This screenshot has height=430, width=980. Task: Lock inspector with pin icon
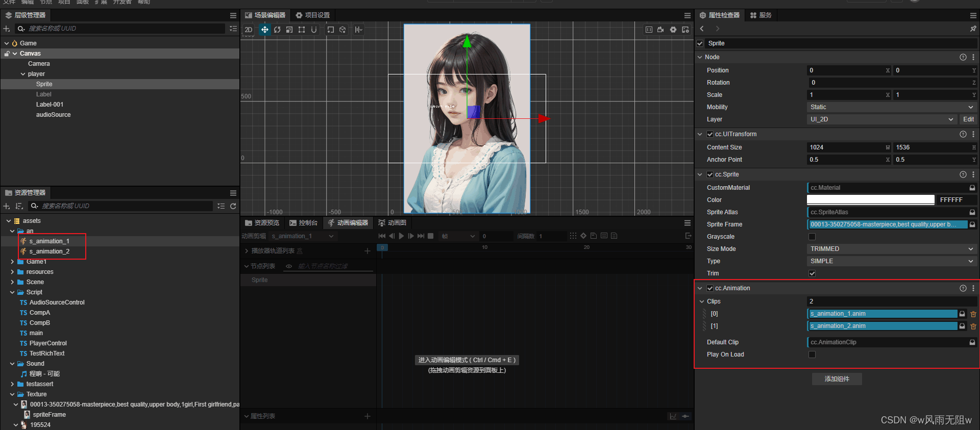point(973,29)
